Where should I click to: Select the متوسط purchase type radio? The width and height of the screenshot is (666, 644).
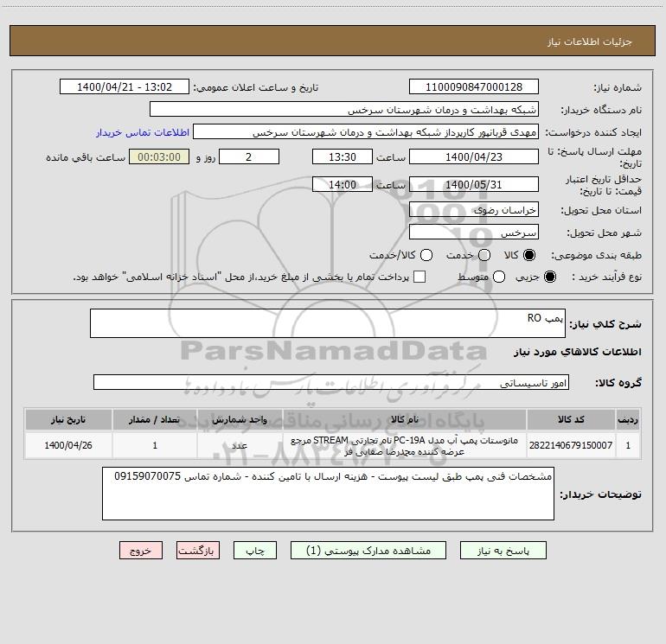click(499, 277)
